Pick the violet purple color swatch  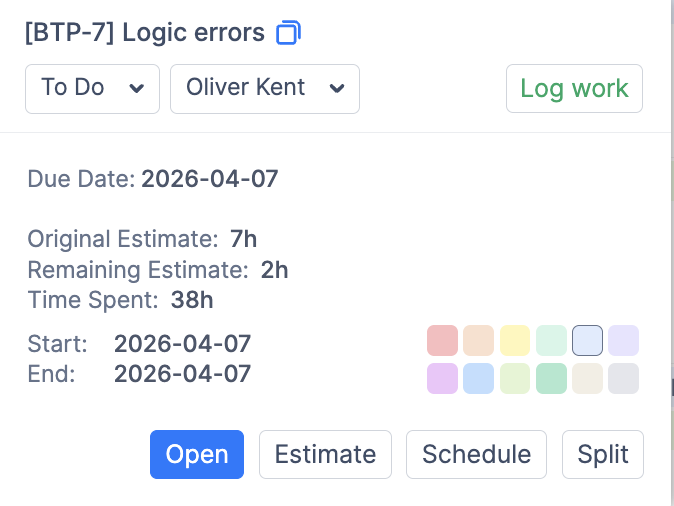click(442, 378)
